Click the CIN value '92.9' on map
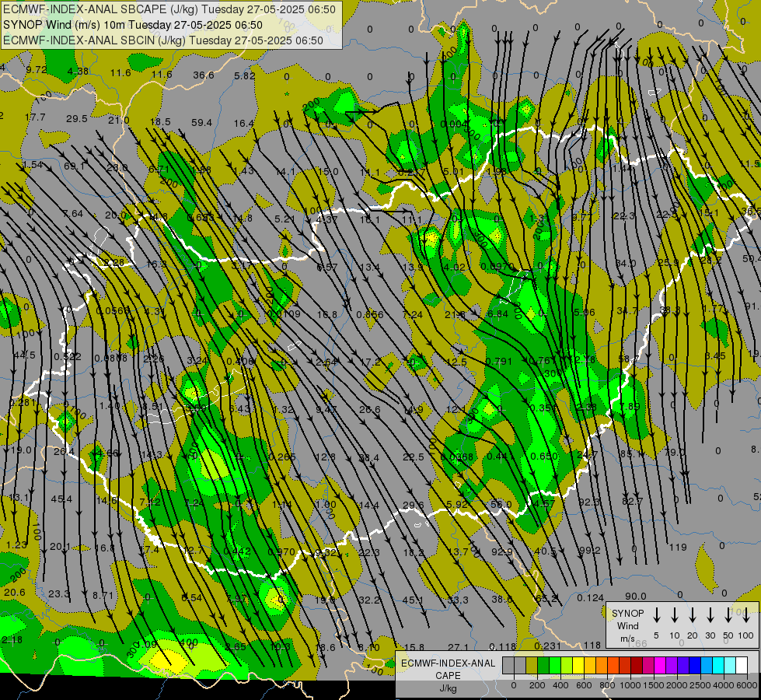 (x=502, y=552)
